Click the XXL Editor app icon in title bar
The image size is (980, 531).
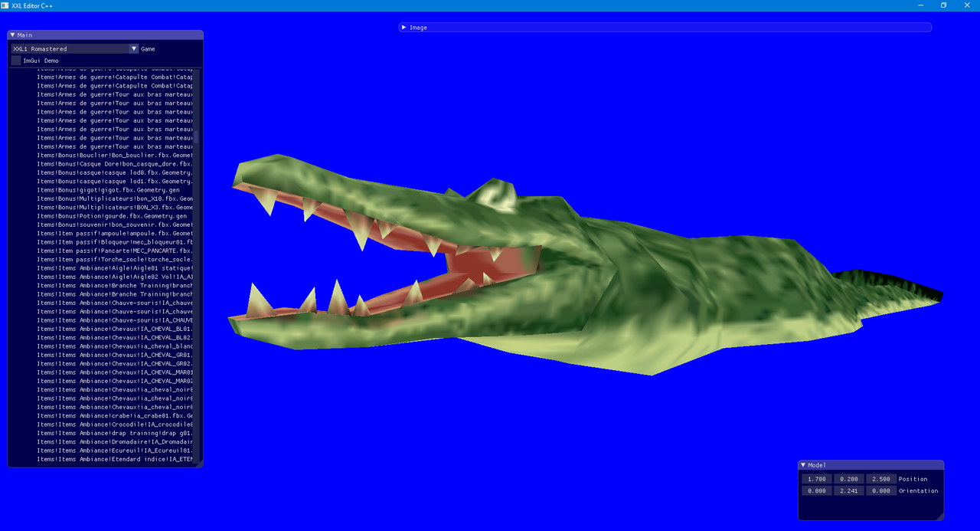(x=5, y=5)
